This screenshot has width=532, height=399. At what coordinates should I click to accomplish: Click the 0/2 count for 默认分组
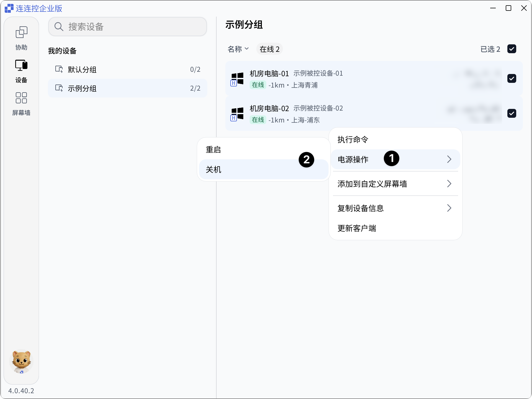pos(195,69)
